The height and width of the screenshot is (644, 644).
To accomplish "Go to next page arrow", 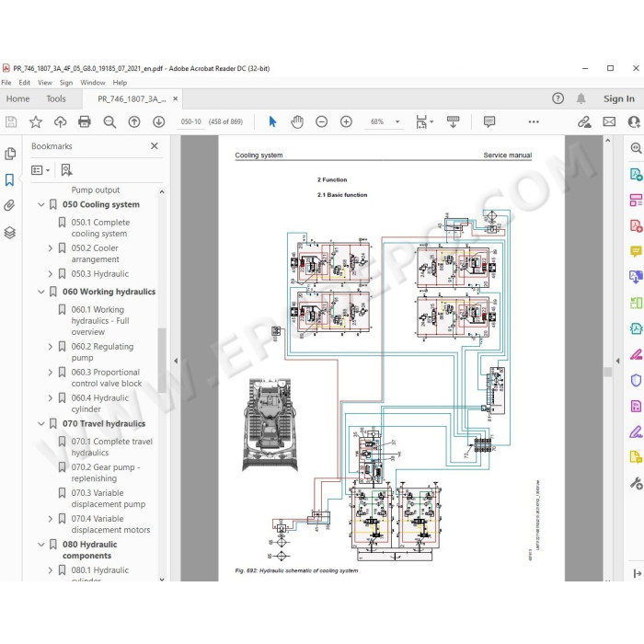I will click(x=159, y=121).
